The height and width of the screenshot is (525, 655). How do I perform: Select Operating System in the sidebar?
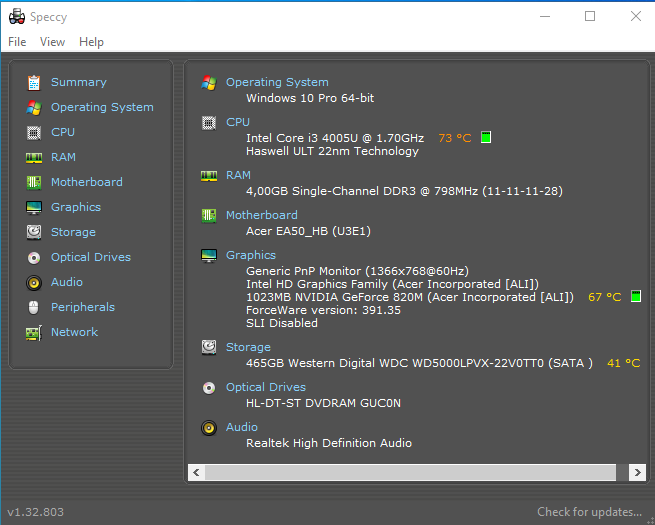tap(102, 107)
